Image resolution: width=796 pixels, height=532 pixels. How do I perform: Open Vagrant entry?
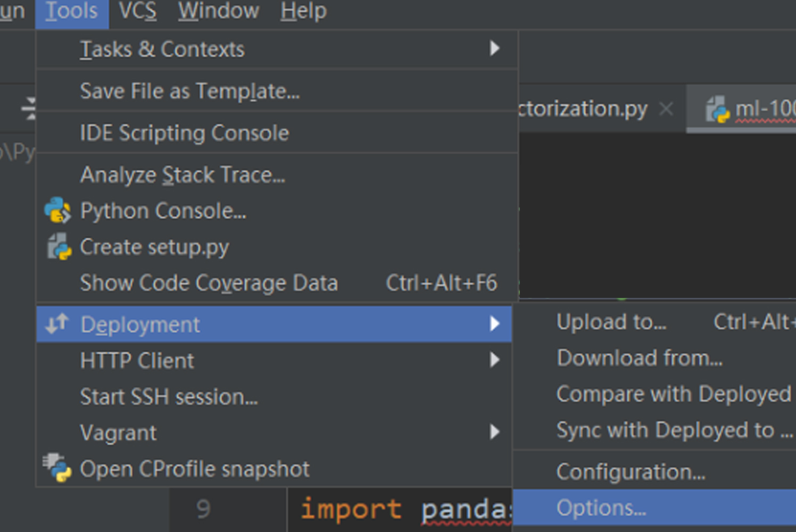[274, 433]
